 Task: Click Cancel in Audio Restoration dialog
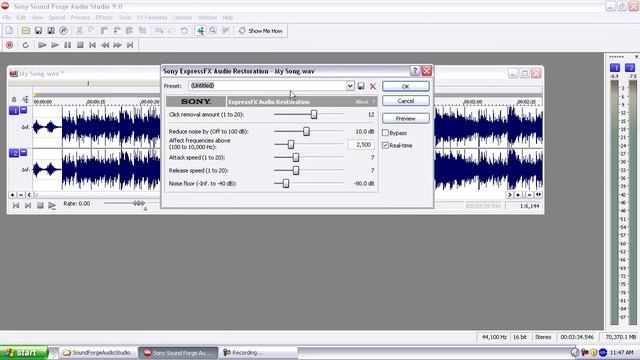(406, 101)
